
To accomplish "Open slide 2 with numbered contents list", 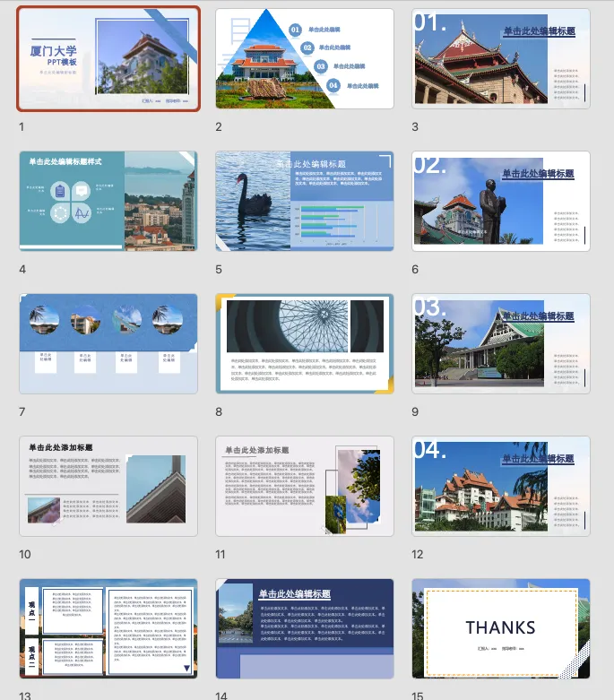I will coord(305,58).
